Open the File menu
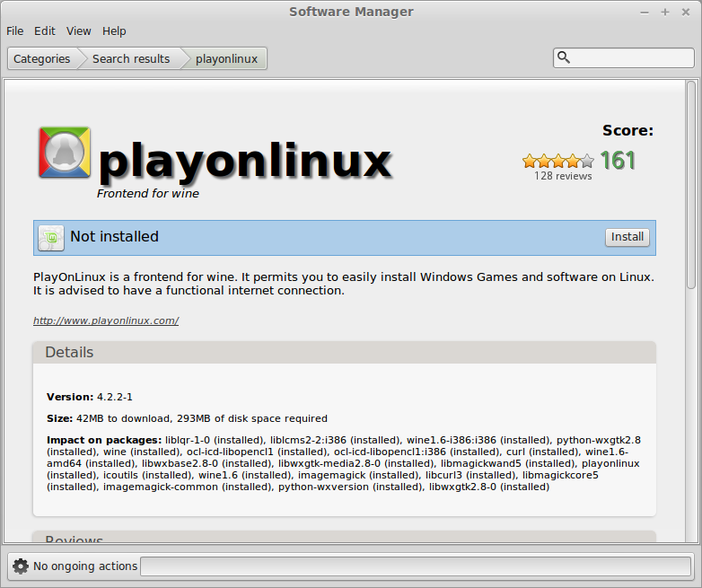 click(14, 31)
